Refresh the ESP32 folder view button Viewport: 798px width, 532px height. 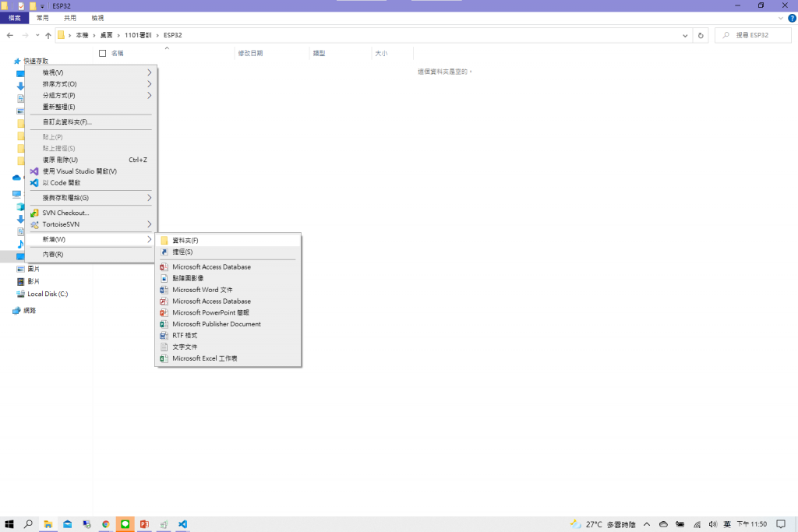(x=701, y=35)
